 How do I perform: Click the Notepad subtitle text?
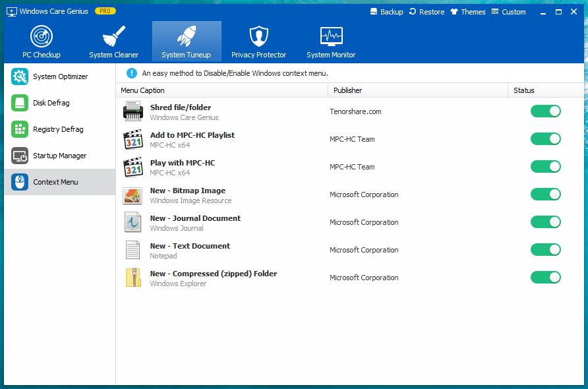click(163, 256)
